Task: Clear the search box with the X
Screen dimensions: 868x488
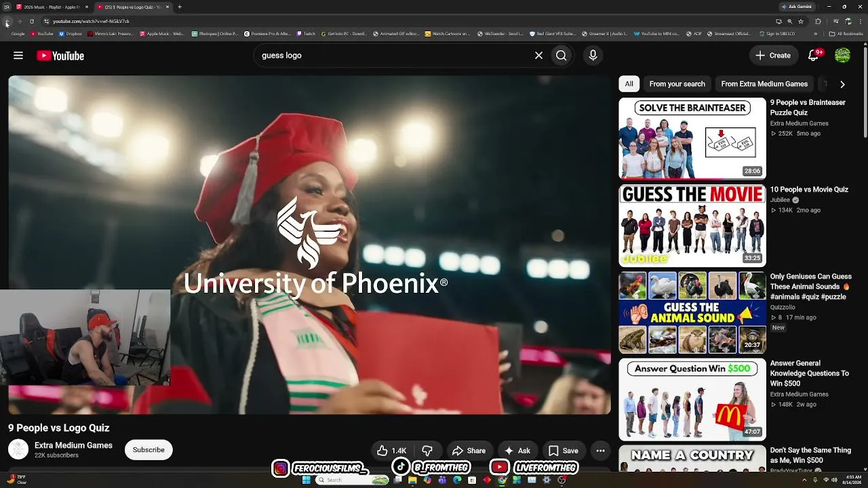Action: pyautogui.click(x=538, y=56)
